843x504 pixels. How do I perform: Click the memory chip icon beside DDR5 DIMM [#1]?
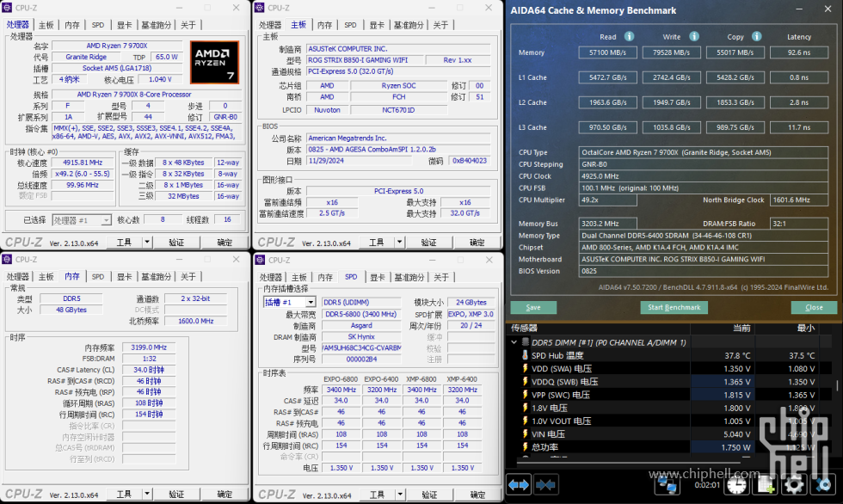[x=526, y=342]
